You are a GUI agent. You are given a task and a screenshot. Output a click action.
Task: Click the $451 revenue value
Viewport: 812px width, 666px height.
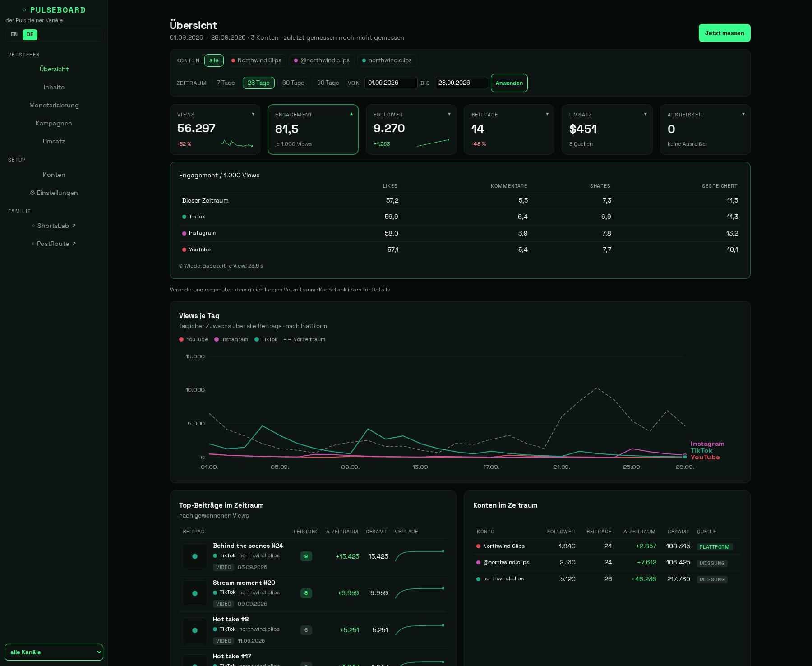[583, 129]
